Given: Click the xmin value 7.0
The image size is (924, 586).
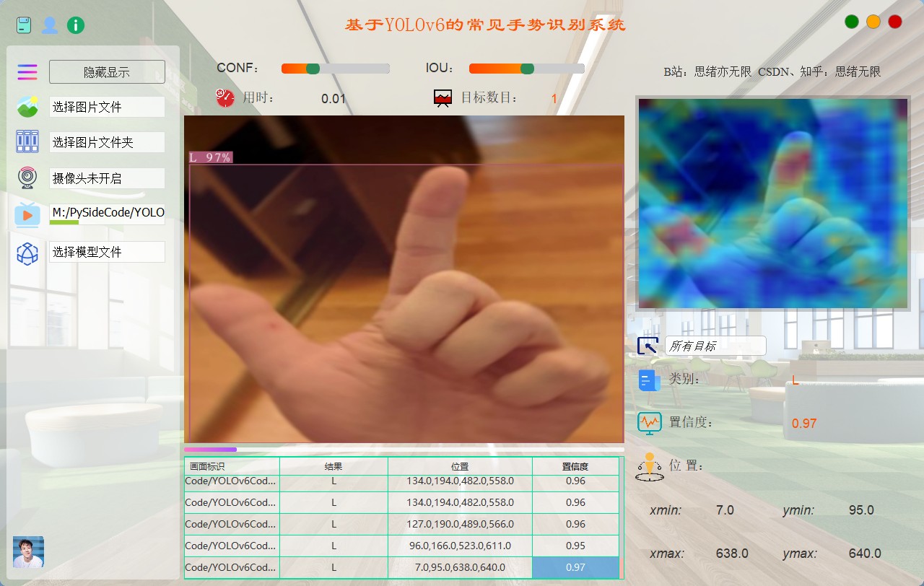Looking at the screenshot, I should tap(725, 510).
